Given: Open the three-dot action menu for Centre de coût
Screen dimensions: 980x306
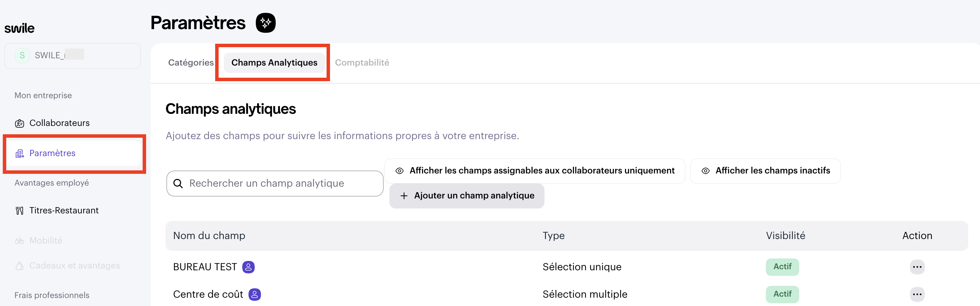Looking at the screenshot, I should 917,294.
